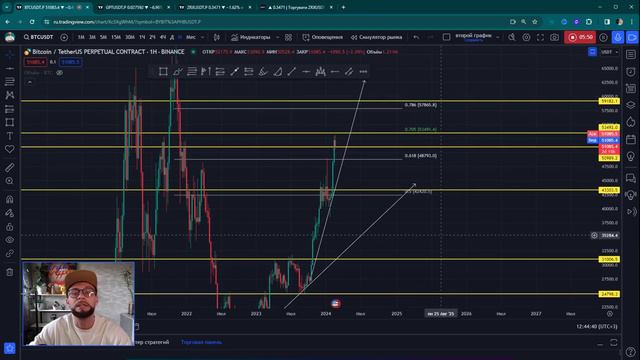Reload the page in the browser
Image resolution: width=640 pixels, height=360 pixels.
[32, 22]
